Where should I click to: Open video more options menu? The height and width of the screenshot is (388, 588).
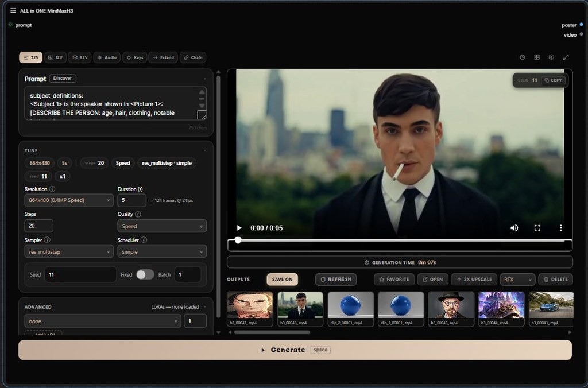(x=560, y=228)
